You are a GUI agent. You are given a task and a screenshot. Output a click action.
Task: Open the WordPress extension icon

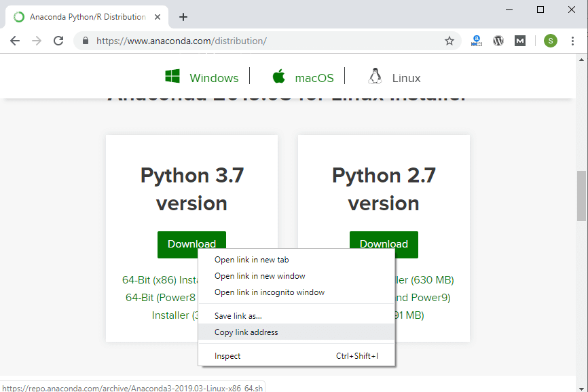[498, 41]
